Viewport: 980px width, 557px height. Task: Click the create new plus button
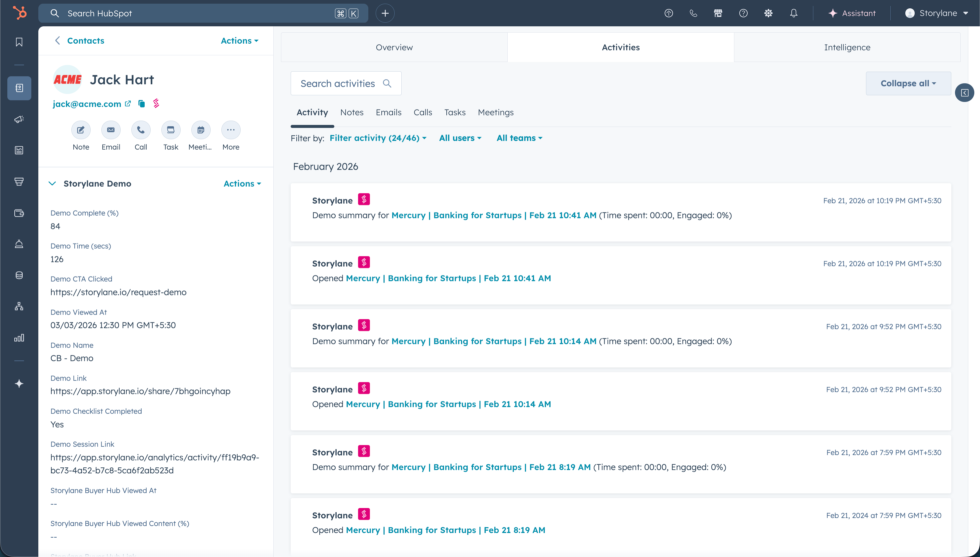(x=385, y=13)
